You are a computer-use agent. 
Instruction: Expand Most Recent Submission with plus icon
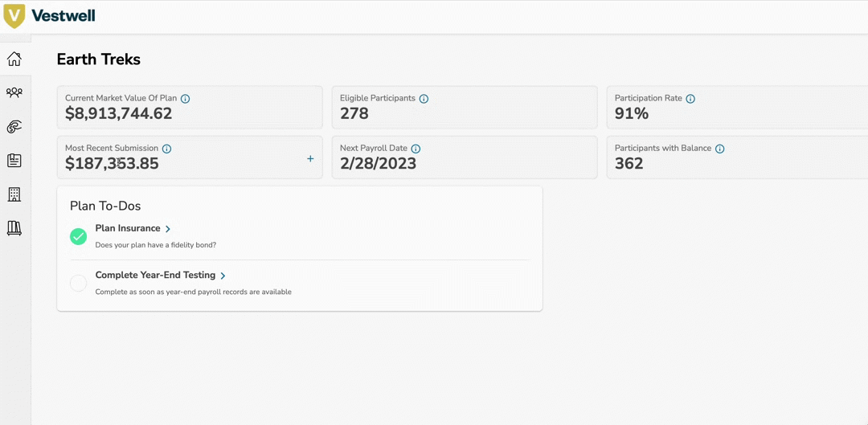coord(310,159)
